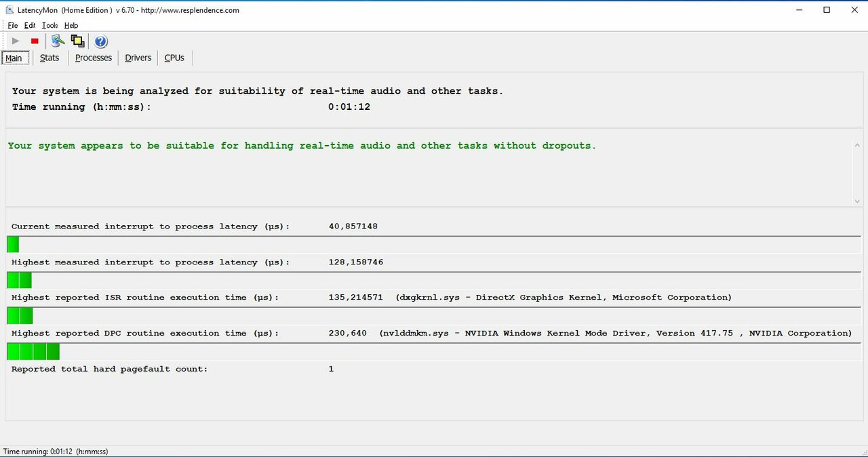Switch to the Main tab

[x=14, y=58]
